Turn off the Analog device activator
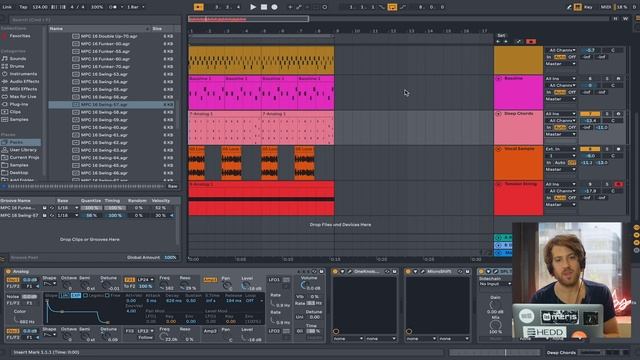 [8, 271]
